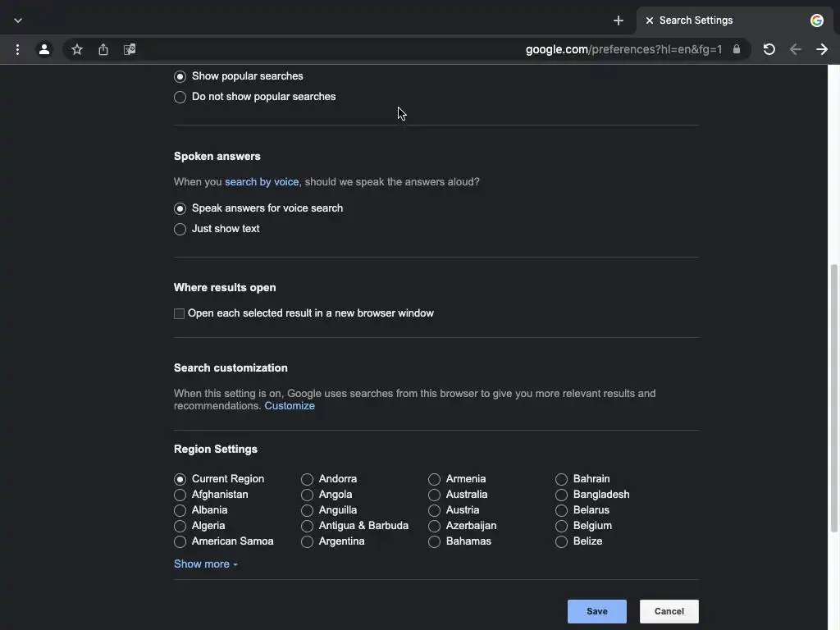Viewport: 840px width, 630px height.
Task: Select 'Do not show popular searches'
Action: click(180, 98)
